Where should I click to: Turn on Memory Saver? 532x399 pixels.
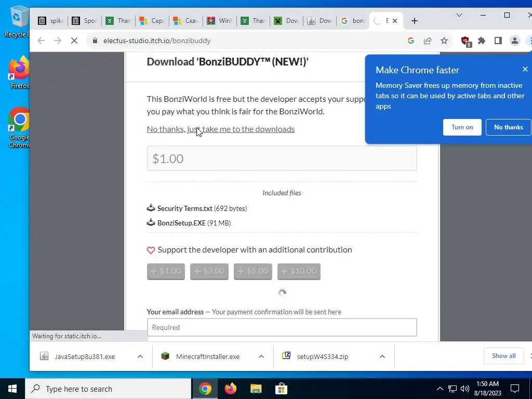[462, 127]
